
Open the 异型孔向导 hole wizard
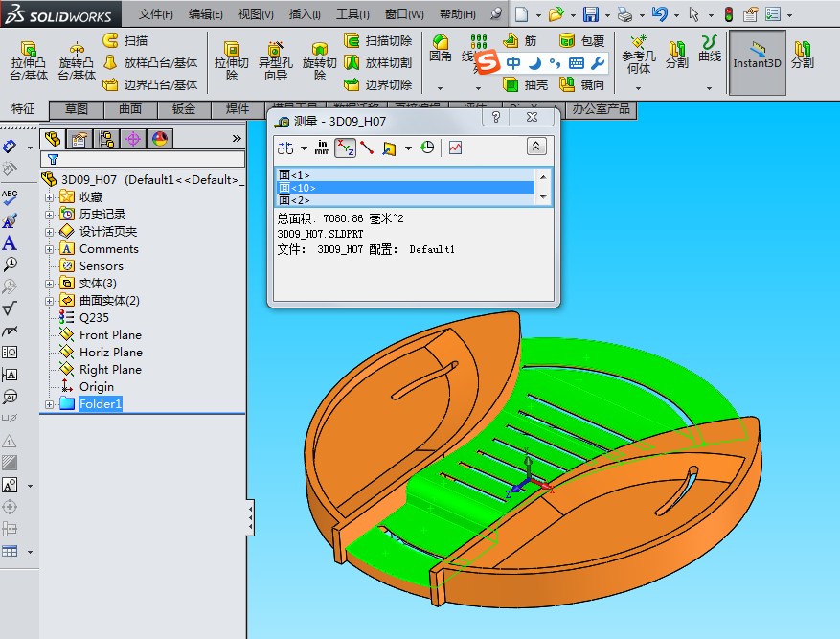coord(274,60)
